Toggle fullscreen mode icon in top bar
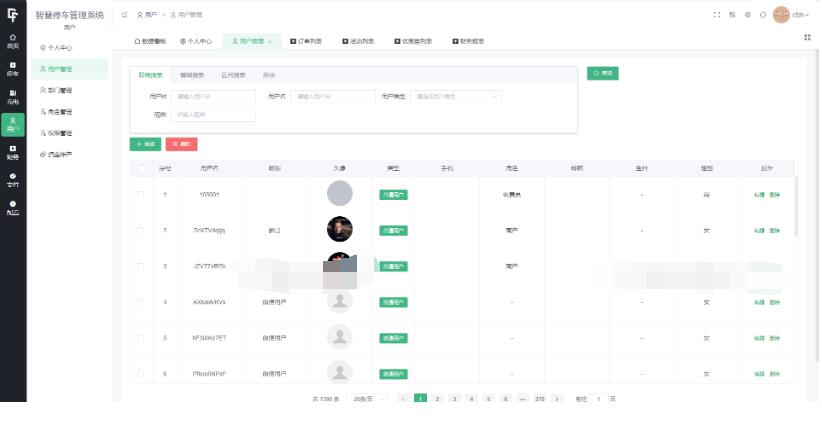The image size is (822, 427). [717, 15]
